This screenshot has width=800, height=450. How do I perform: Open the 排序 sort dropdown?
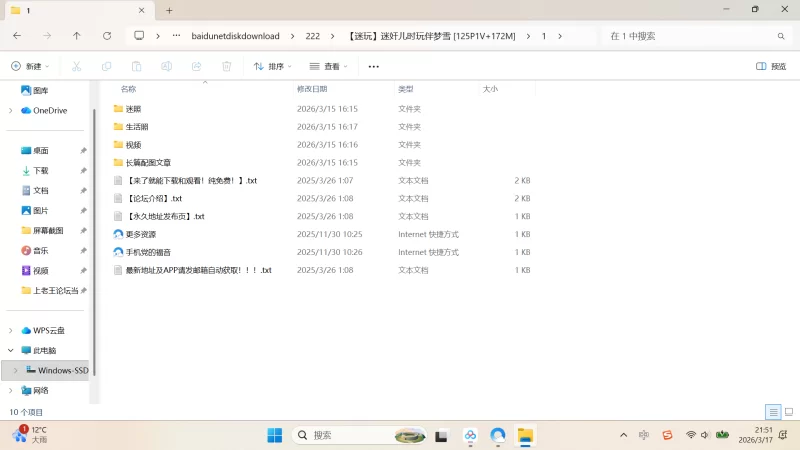pyautogui.click(x=272, y=67)
